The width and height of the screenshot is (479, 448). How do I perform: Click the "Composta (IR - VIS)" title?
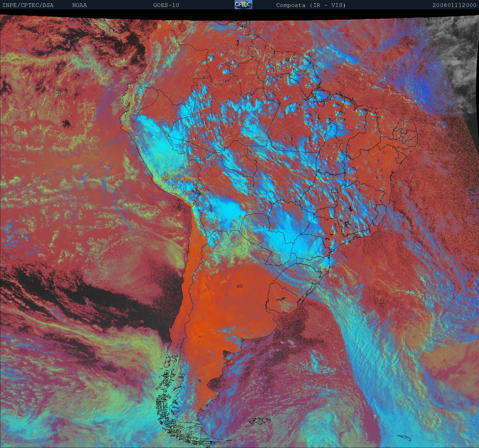311,5
